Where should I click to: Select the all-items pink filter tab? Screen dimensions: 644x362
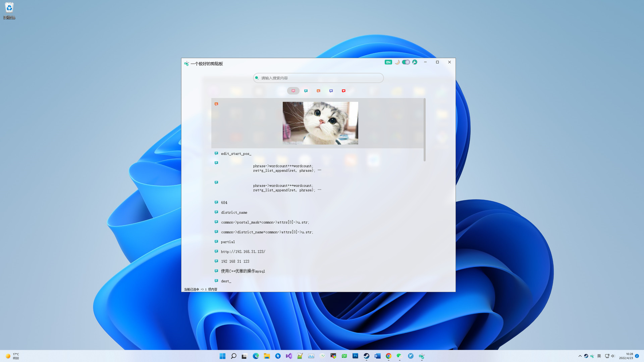(293, 91)
